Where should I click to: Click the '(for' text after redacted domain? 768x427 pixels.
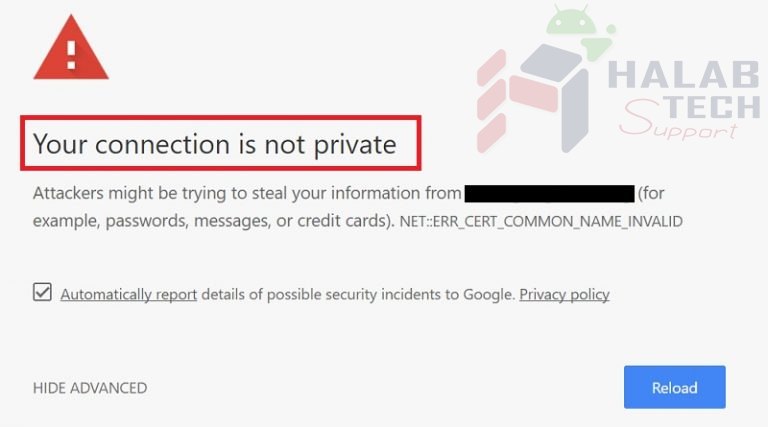651,193
